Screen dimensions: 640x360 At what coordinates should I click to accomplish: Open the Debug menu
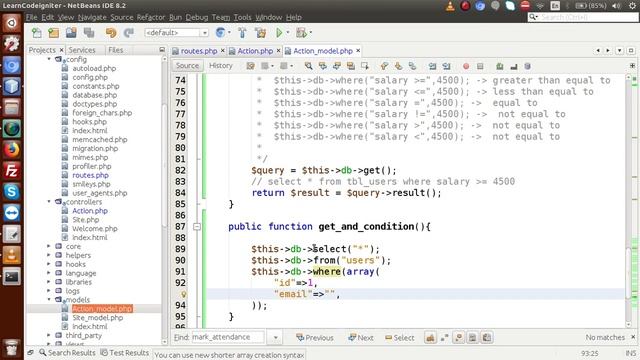click(x=197, y=18)
